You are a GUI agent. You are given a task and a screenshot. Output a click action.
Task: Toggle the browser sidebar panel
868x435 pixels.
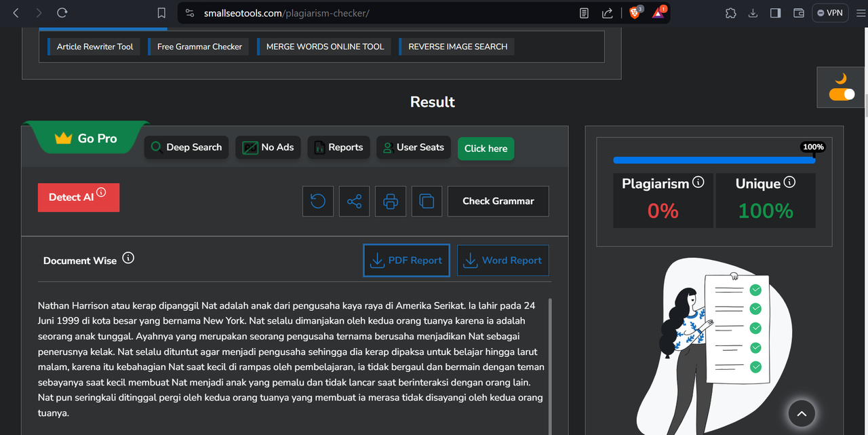pos(776,13)
